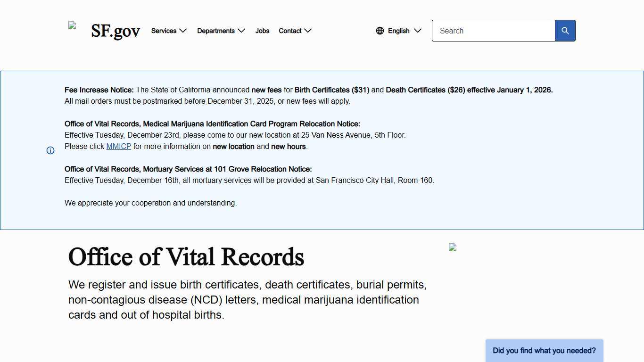Click the broken image icon near the logo
Screen dimensions: 644x362
point(73,25)
